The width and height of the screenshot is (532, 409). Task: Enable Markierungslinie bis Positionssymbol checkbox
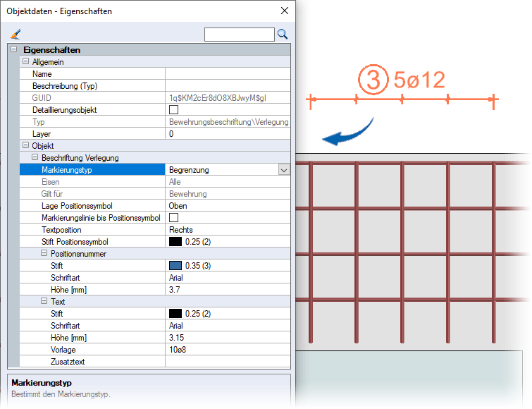pos(173,218)
